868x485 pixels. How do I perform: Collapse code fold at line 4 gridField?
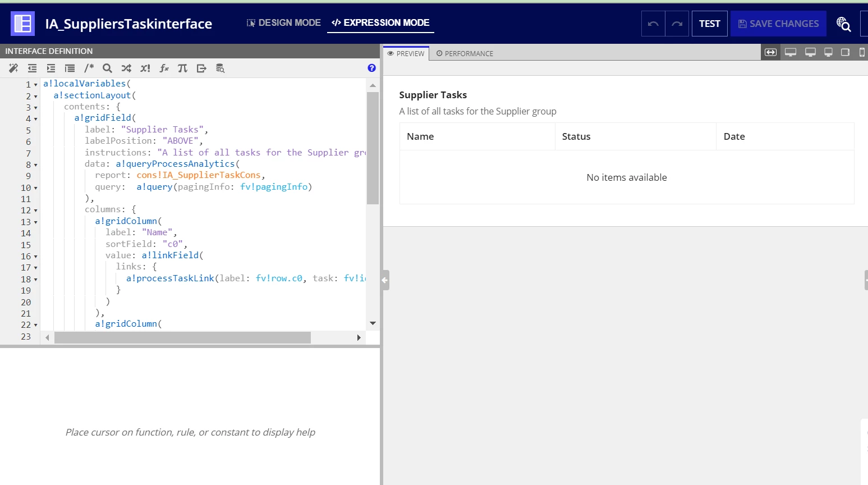36,119
